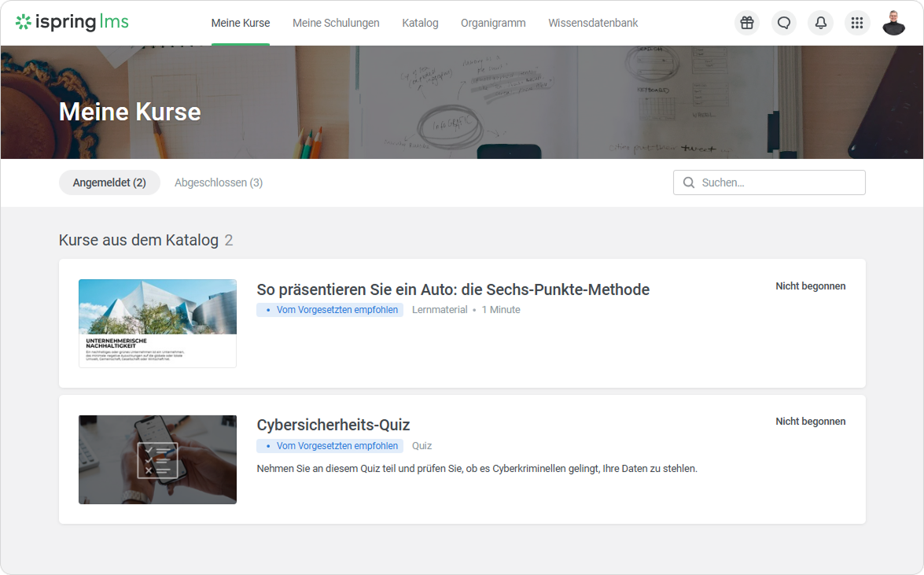Click the magnifier icon in search box

coord(689,182)
